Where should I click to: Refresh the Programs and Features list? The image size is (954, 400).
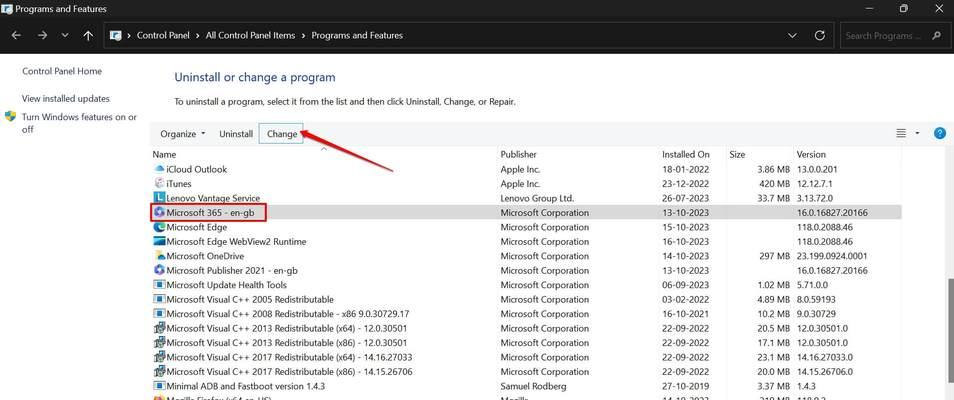coord(820,36)
